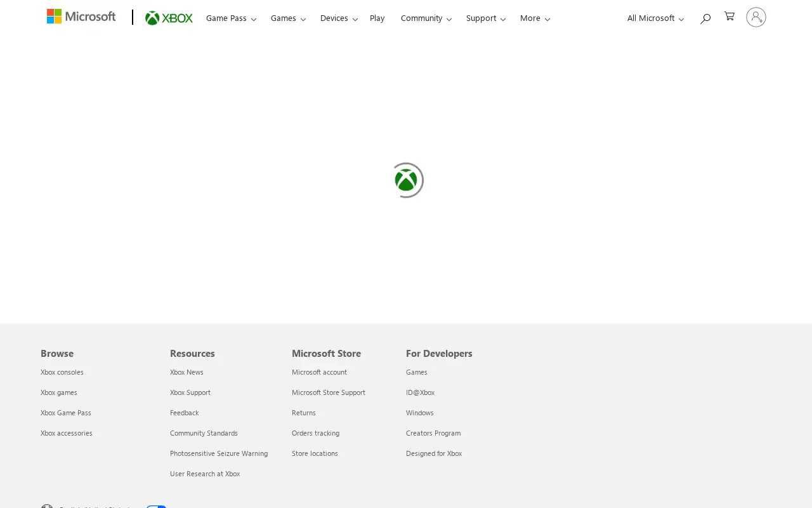Open the Photosensitive Seizure Warning link
Image resolution: width=812 pixels, height=508 pixels.
click(219, 453)
